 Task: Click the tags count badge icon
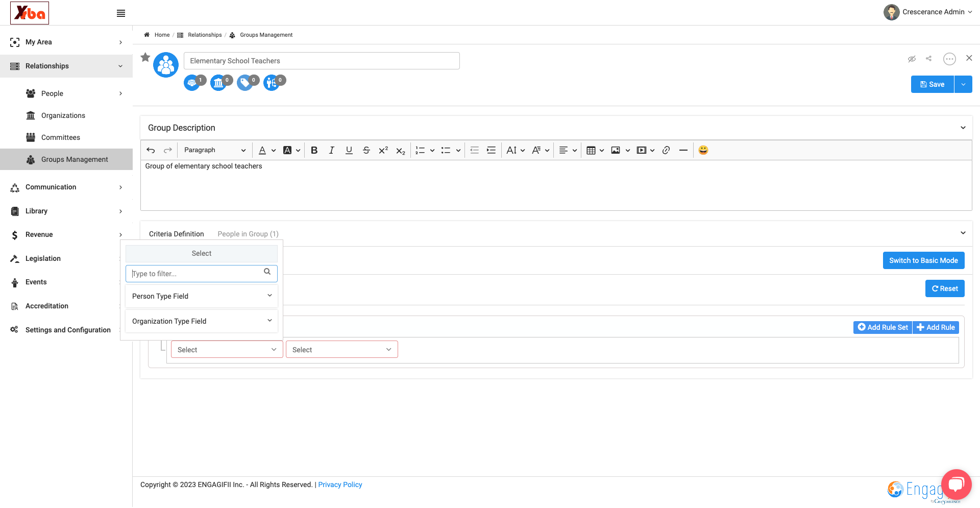[x=246, y=82]
